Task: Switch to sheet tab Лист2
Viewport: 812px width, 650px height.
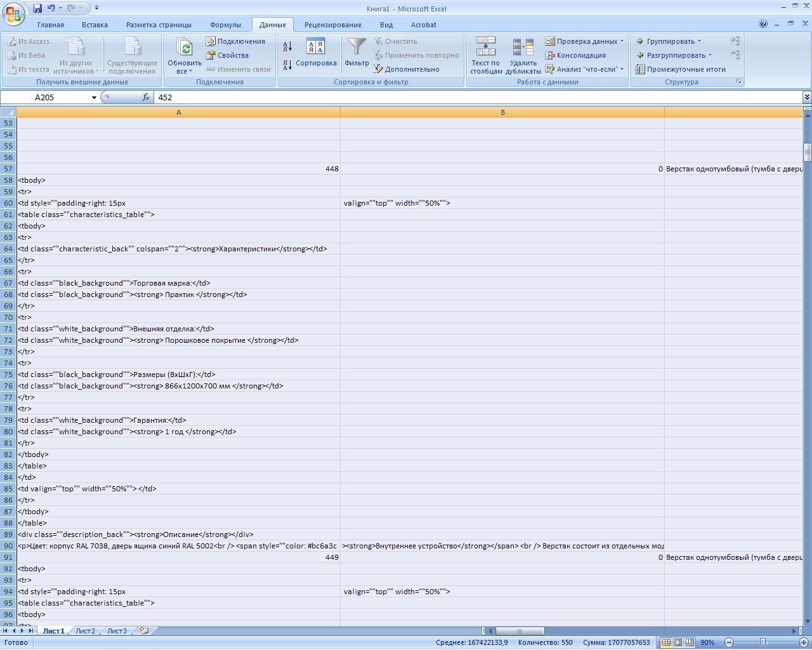Action: 85,631
